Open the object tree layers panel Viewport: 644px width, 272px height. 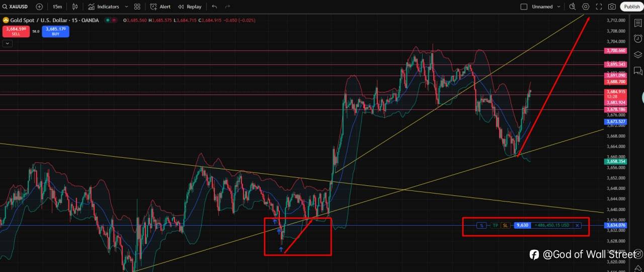tap(638, 54)
